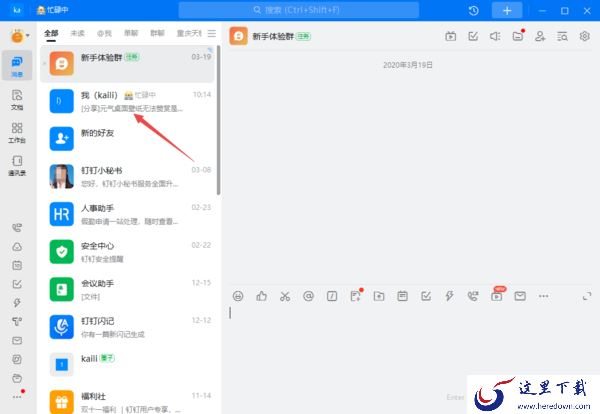Click the plus button in title bar
The image size is (600, 414).
point(507,11)
